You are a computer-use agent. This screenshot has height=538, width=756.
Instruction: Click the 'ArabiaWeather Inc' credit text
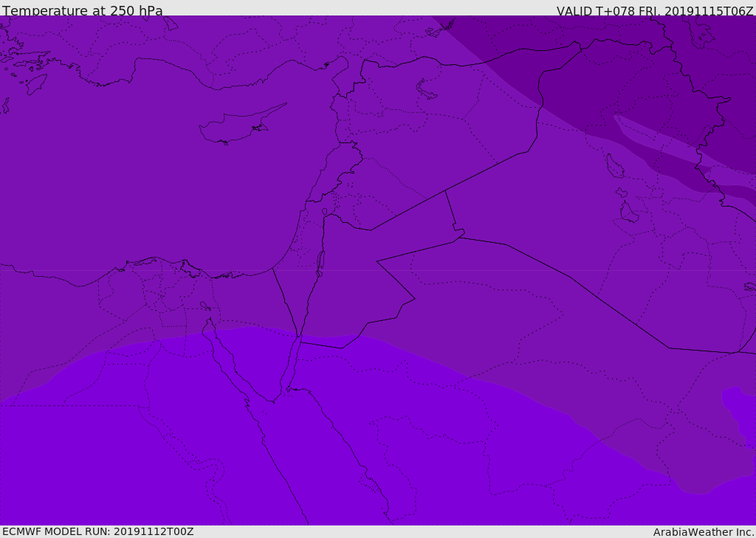point(704,532)
